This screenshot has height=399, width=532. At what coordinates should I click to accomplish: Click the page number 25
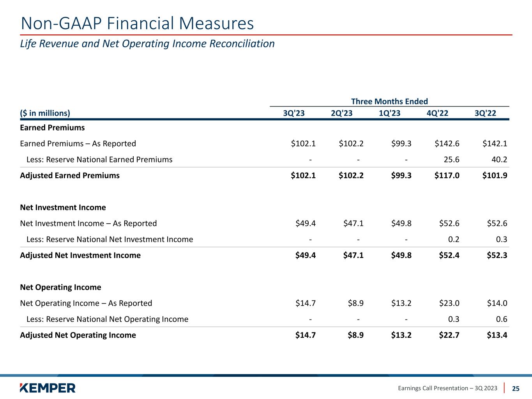[x=516, y=388]
